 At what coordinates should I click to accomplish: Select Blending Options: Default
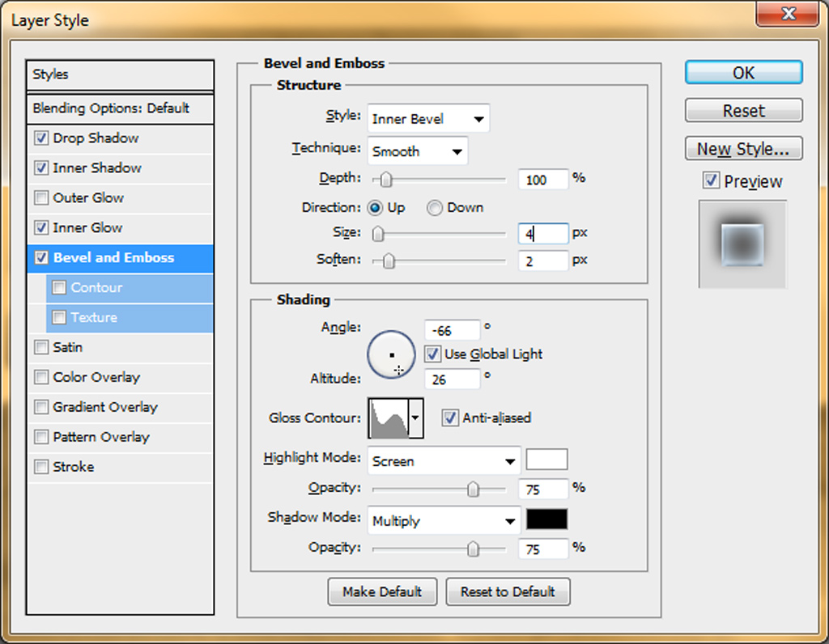coord(120,109)
